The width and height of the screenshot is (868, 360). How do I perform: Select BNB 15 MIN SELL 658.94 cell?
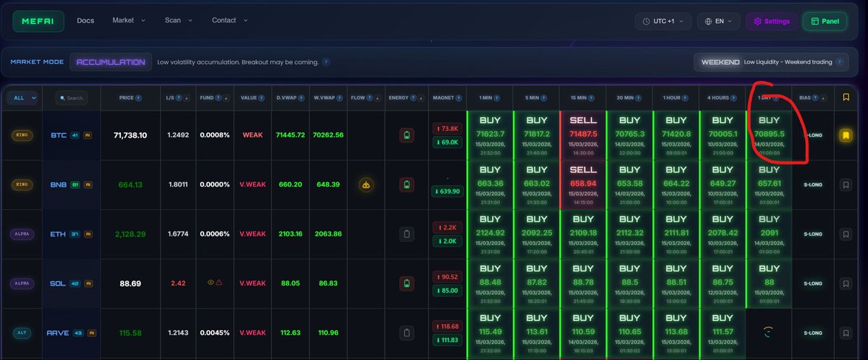(583, 185)
